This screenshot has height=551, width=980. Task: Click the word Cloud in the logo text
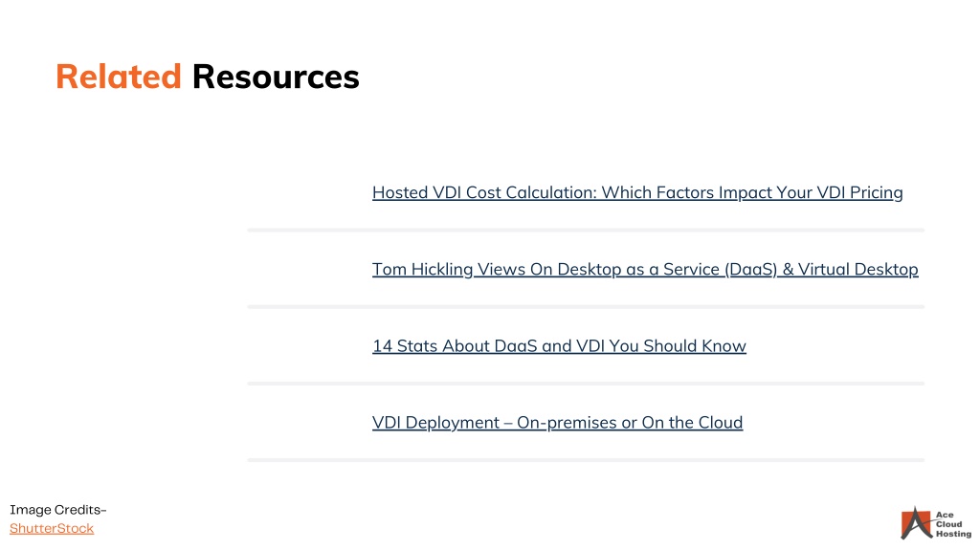(x=948, y=524)
